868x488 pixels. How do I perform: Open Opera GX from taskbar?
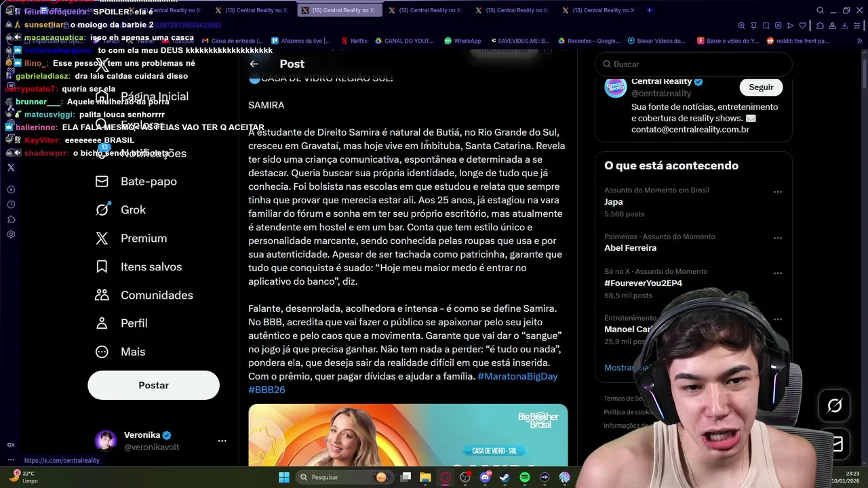coord(445,477)
